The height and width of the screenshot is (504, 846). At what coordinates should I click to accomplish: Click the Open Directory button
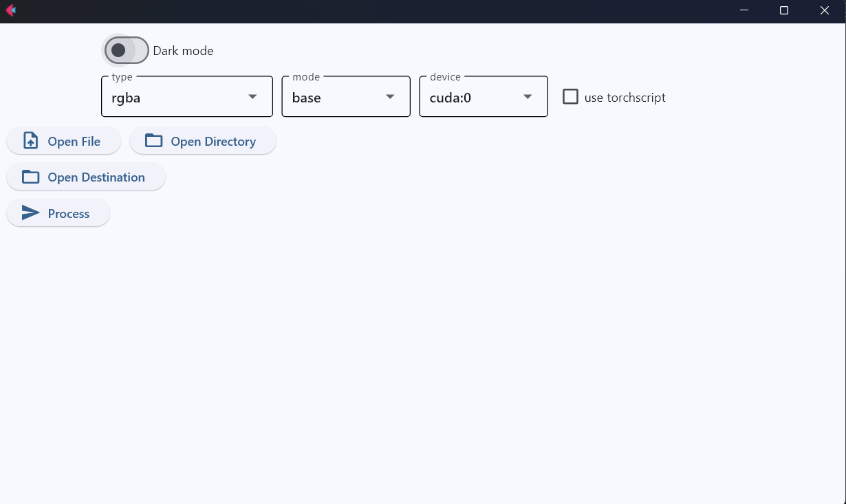point(203,140)
